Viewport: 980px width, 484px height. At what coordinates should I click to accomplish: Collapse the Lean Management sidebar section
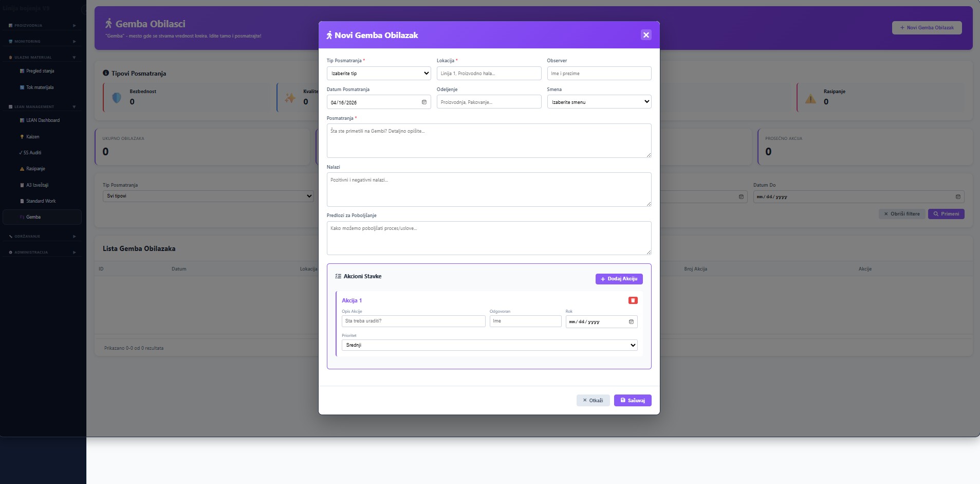tap(42, 106)
